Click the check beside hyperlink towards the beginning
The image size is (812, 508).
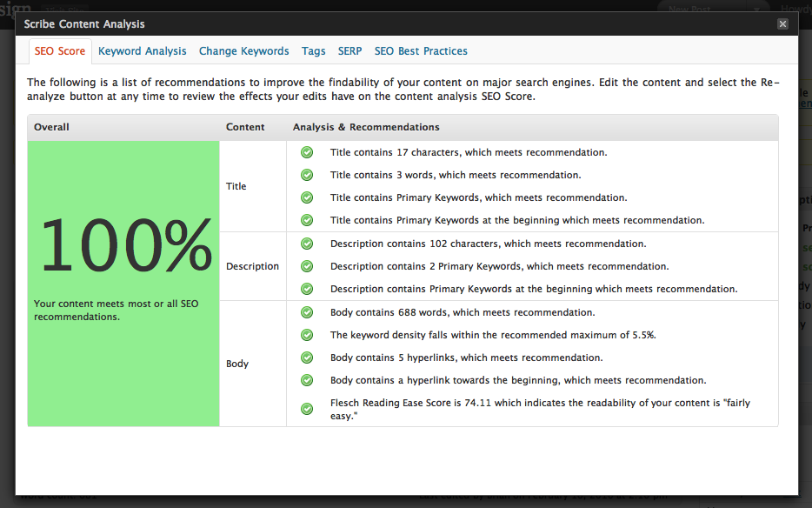307,380
